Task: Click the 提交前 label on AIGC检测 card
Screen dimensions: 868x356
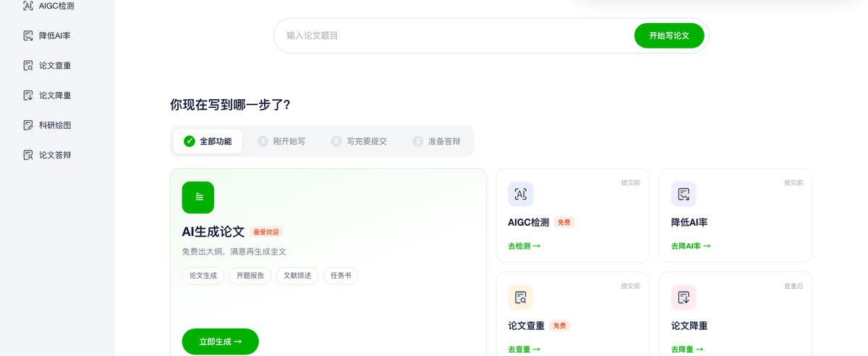Action: point(630,183)
